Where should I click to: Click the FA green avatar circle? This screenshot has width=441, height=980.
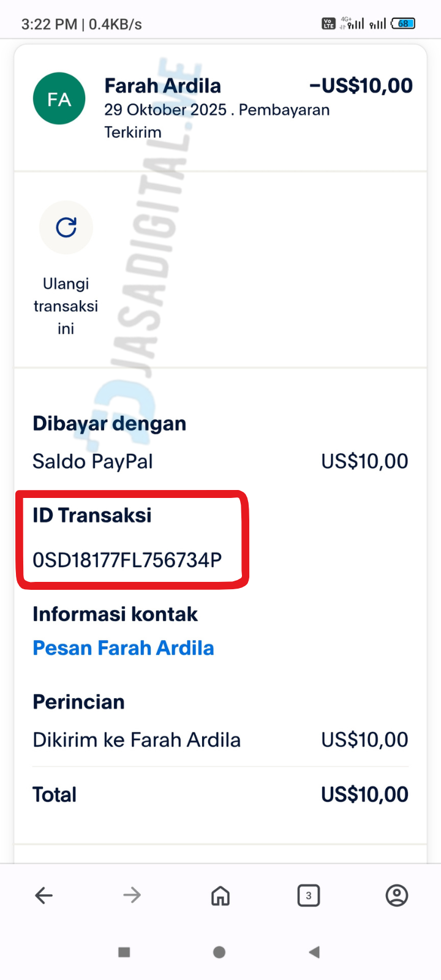pyautogui.click(x=59, y=99)
